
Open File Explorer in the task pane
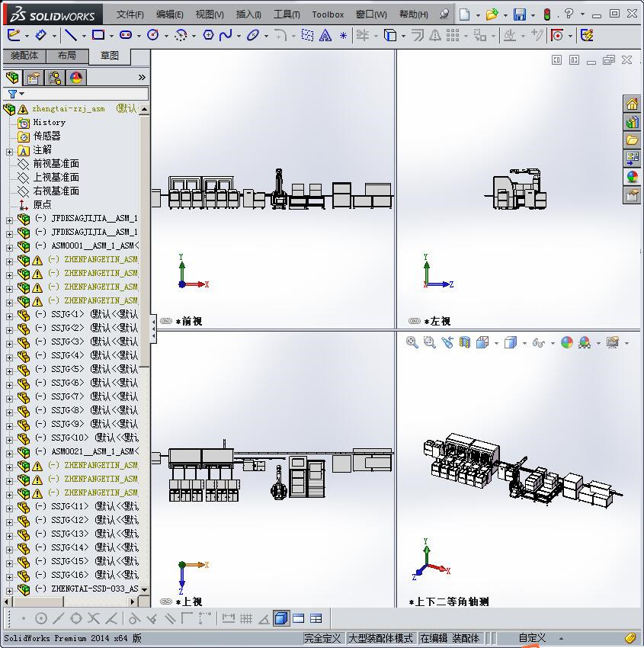[x=632, y=140]
